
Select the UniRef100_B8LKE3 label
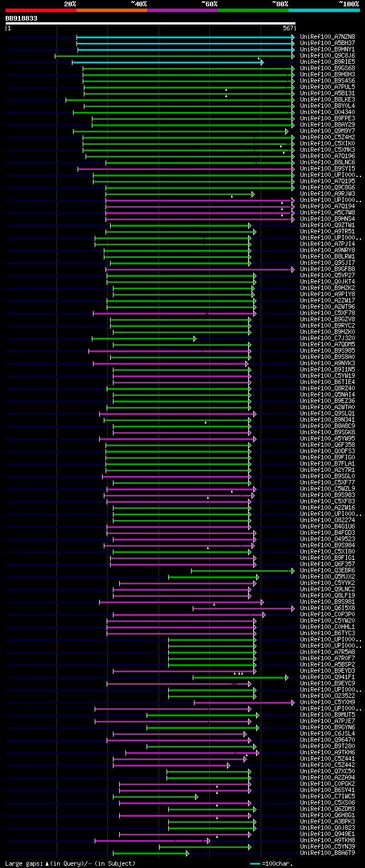327,99
